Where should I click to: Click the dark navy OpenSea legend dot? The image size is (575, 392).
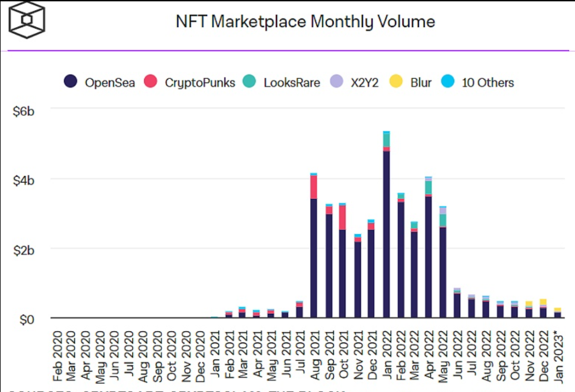(x=71, y=82)
